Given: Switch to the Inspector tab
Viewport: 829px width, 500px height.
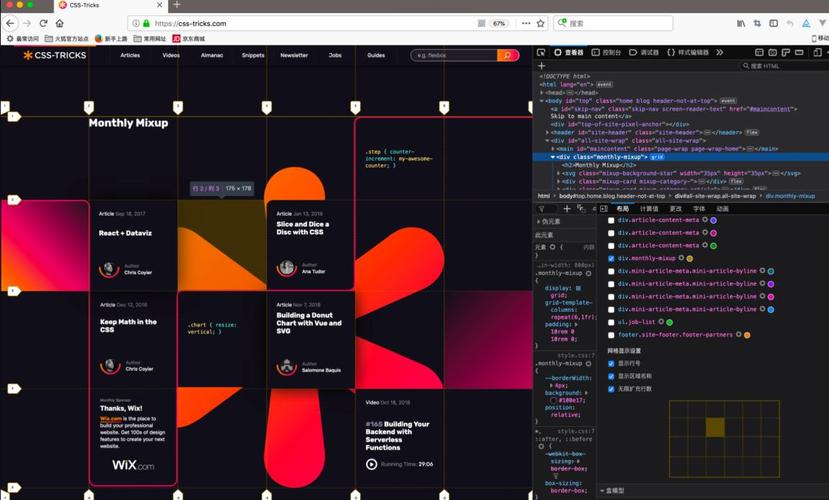Looking at the screenshot, I should (x=568, y=52).
